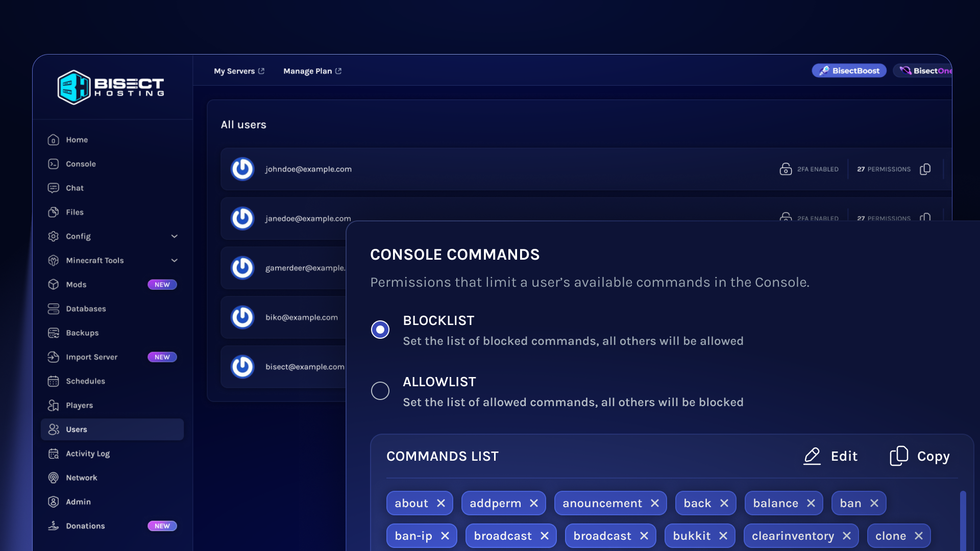This screenshot has height=551, width=980.
Task: Remove the 'ban' command tag
Action: (x=874, y=504)
